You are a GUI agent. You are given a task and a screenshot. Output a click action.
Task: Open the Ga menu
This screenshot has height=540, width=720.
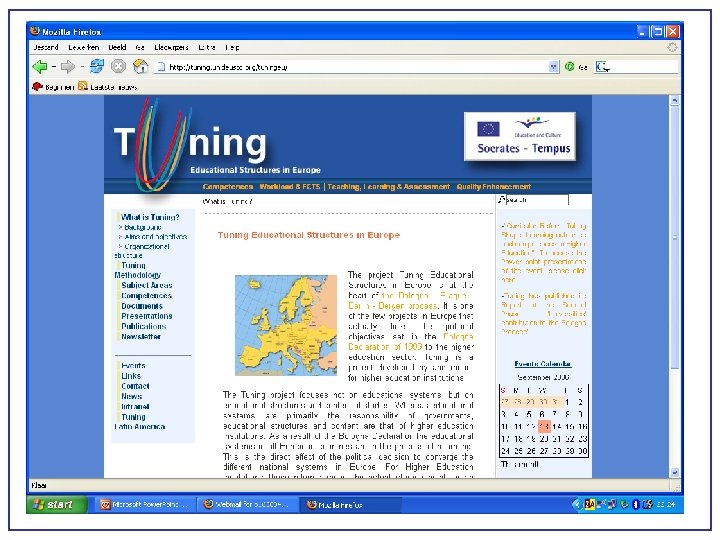(140, 47)
